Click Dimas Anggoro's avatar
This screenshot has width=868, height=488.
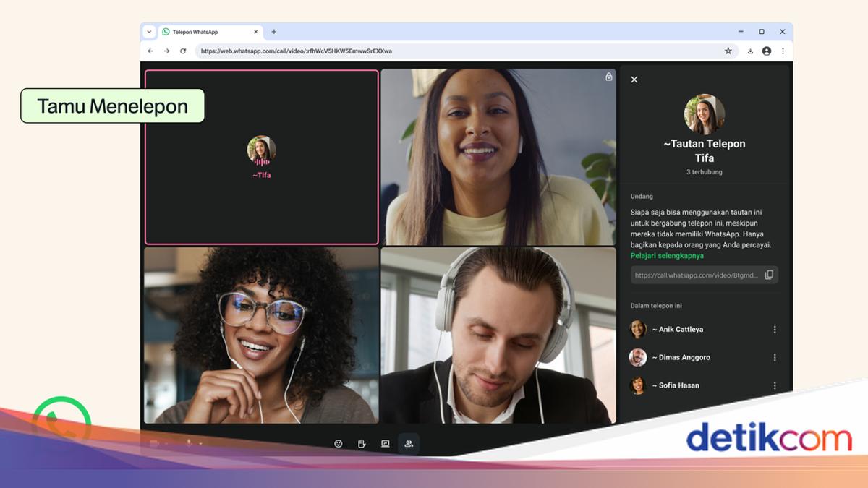638,358
